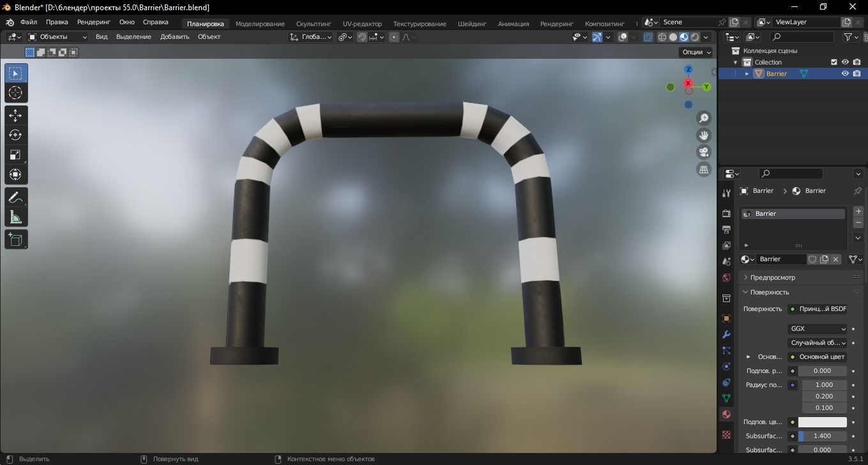
Task: Open the Глоба... transform orientation dropdown
Action: 311,37
